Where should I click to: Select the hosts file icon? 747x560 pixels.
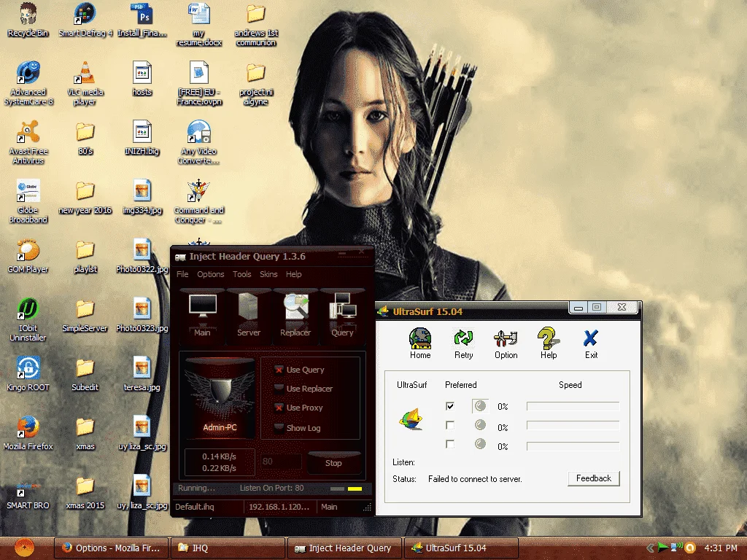pyautogui.click(x=142, y=79)
